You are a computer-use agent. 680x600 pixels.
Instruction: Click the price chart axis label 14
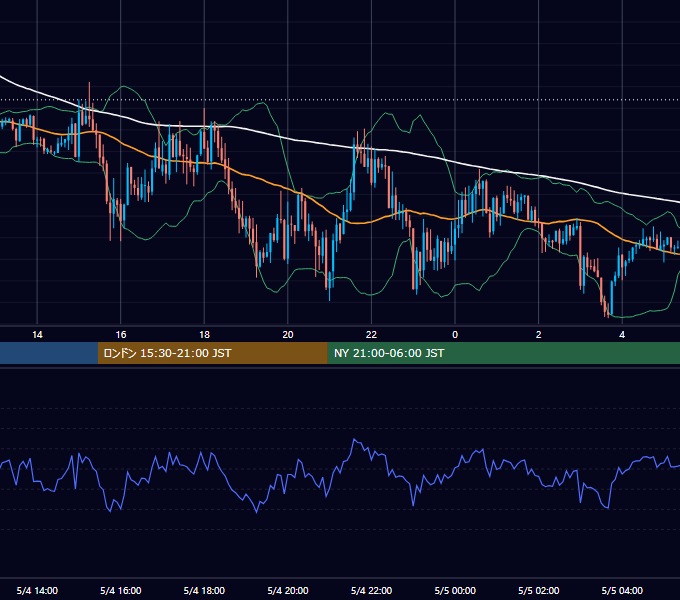coord(37,335)
